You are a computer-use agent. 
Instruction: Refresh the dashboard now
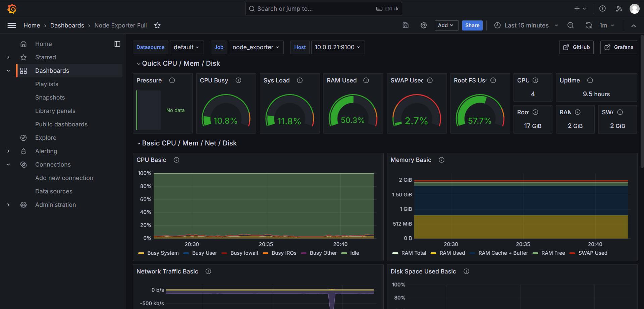click(588, 25)
